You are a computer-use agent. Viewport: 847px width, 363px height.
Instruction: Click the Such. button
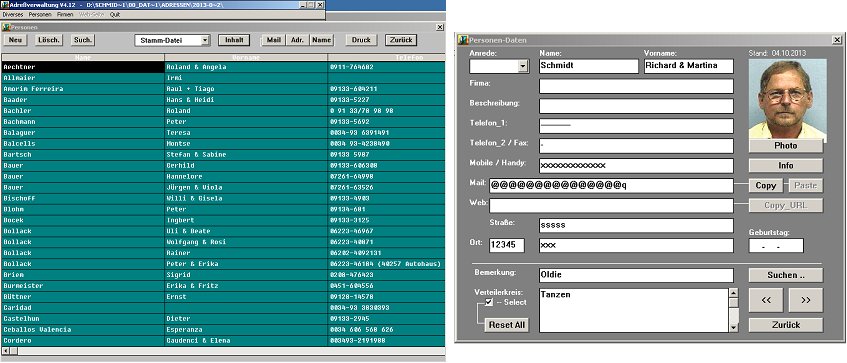click(83, 40)
